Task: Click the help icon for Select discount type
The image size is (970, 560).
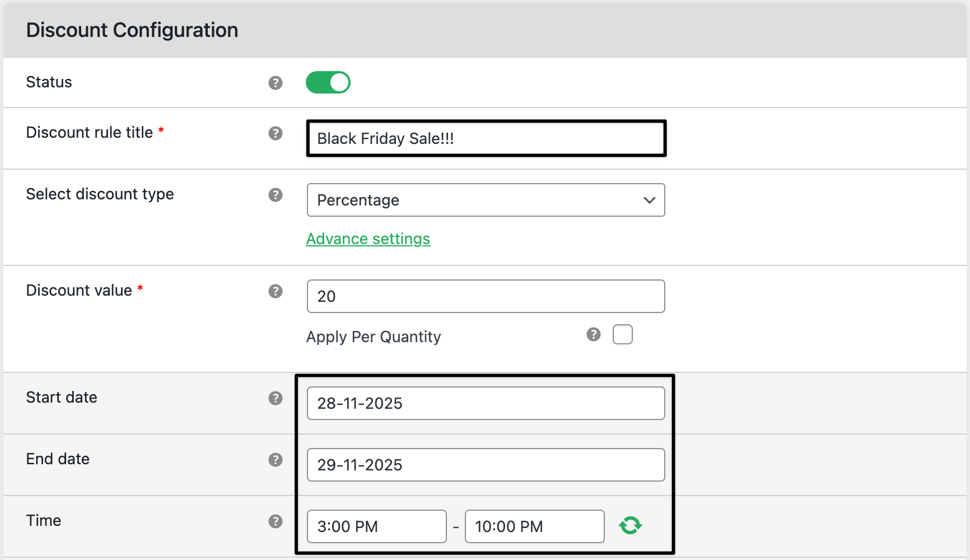Action: (275, 195)
